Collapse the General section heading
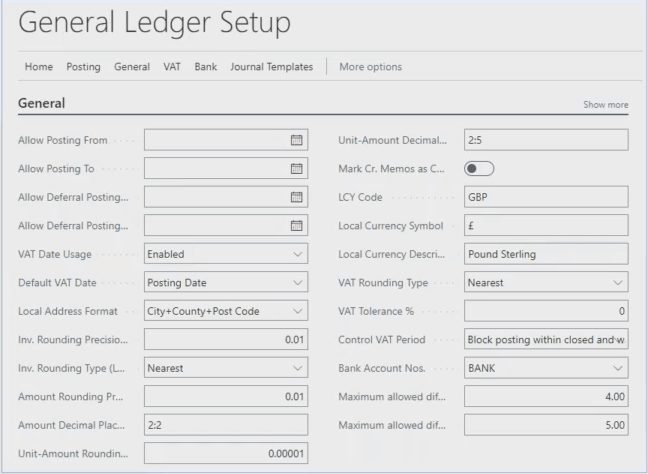The height and width of the screenshot is (474, 648). pyautogui.click(x=42, y=103)
